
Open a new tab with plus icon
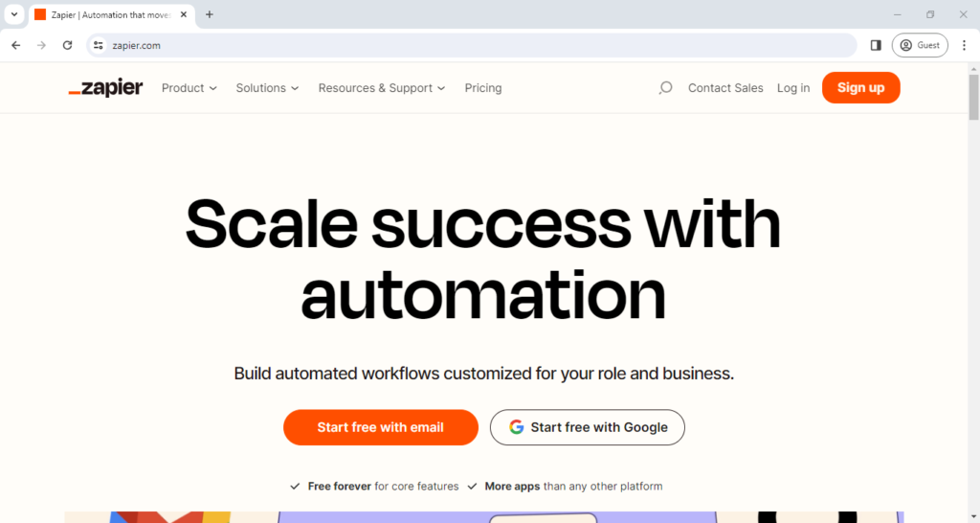tap(210, 14)
